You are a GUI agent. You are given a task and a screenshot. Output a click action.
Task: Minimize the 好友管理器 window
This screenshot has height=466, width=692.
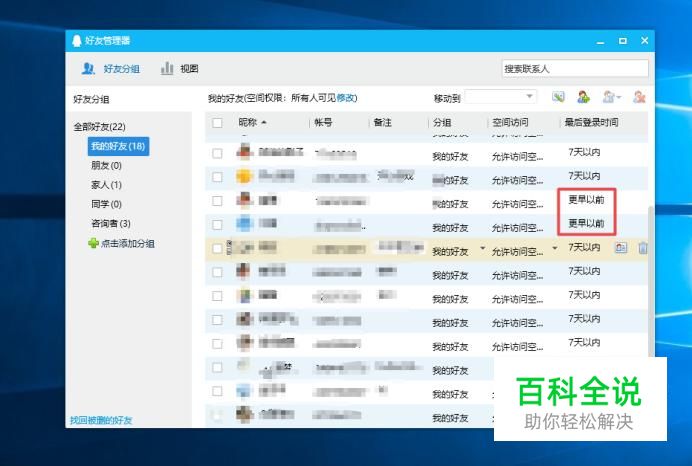[600, 41]
